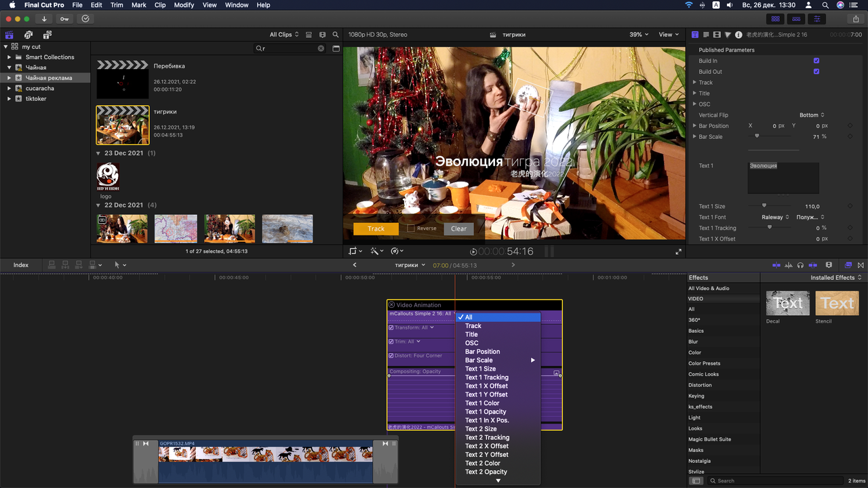Viewport: 868px width, 488px height.
Task: Open the Text 1 Font Raleway dropdown
Action: [775, 218]
